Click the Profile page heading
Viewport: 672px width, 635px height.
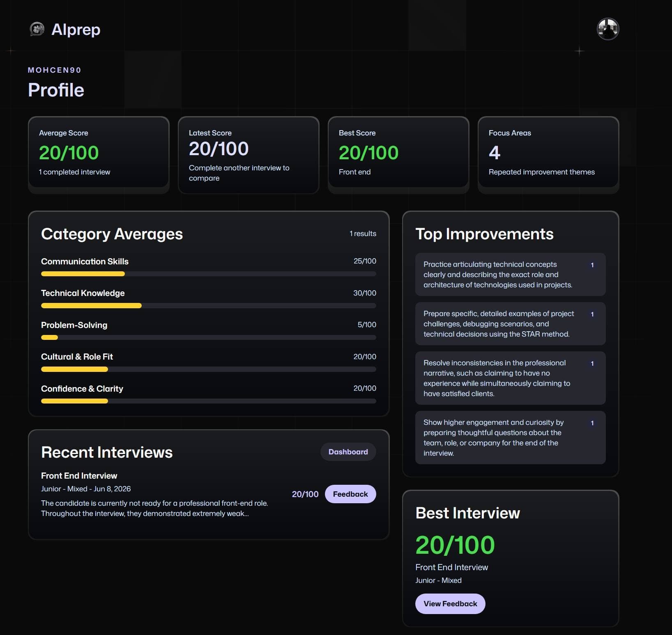click(x=56, y=90)
